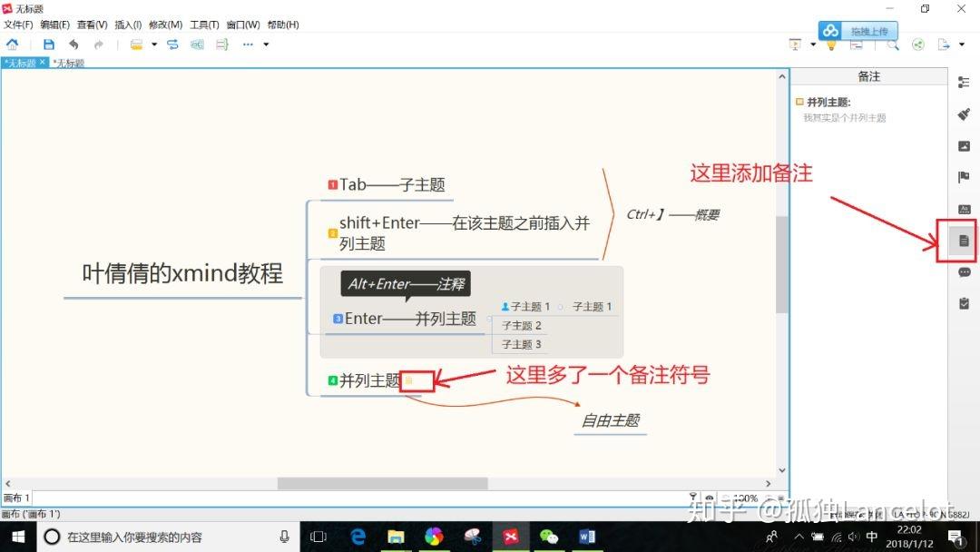Click the filter funnel icon in the status bar
The image size is (980, 552).
[693, 498]
